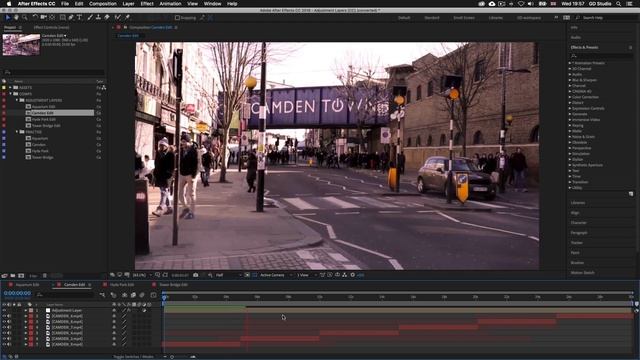
Task: Open the Character panel
Action: point(578,223)
